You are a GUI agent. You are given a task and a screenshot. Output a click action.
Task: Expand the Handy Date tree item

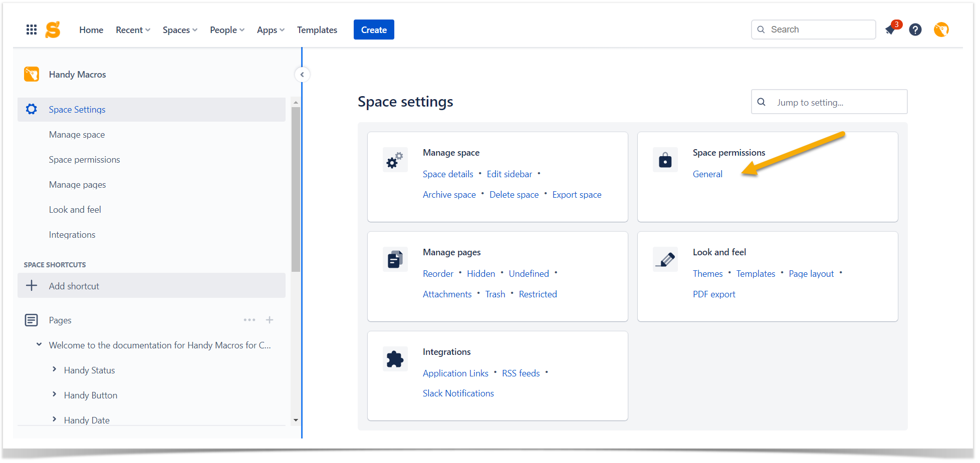tap(54, 419)
